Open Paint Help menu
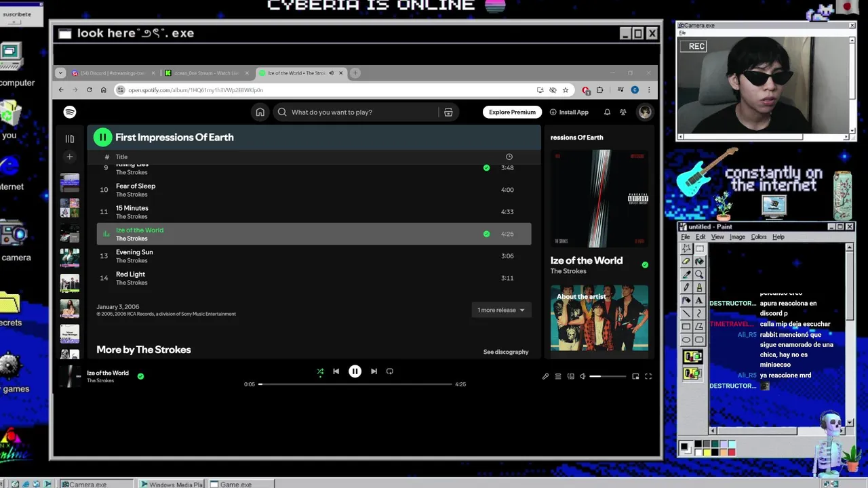Viewport: 868px width, 488px height. pyautogui.click(x=778, y=237)
